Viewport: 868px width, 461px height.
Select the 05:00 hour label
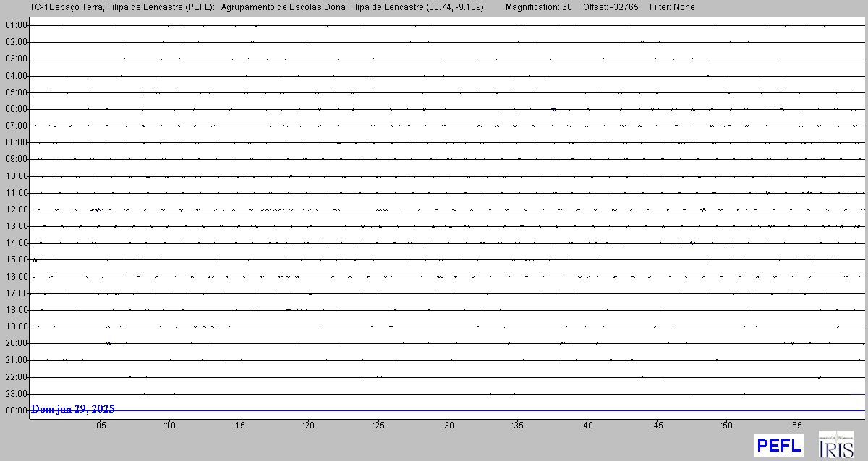pos(16,92)
